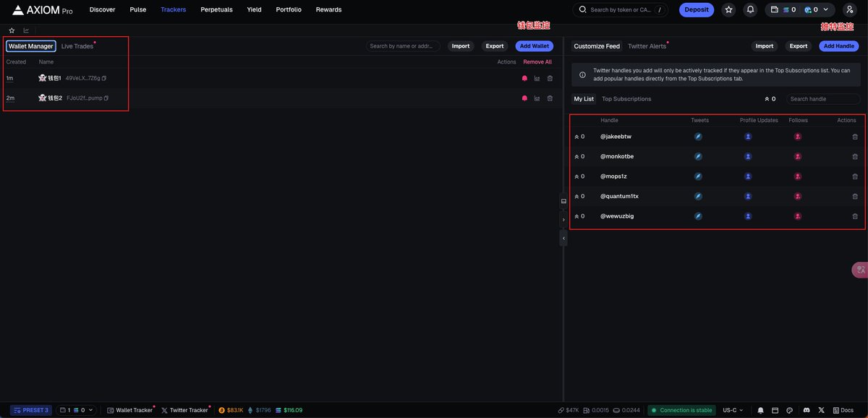This screenshot has height=418, width=868.
Task: Click the watchlist star icon in header
Action: tap(728, 9)
